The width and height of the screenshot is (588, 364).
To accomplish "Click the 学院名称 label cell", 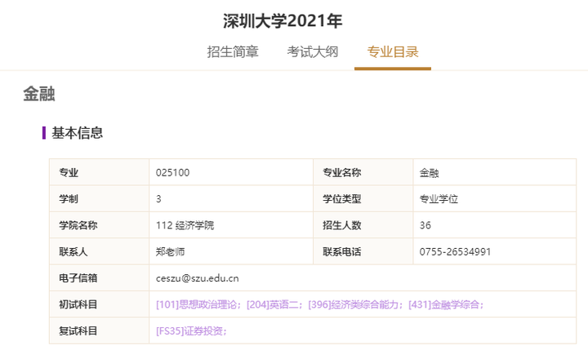I will (100, 225).
